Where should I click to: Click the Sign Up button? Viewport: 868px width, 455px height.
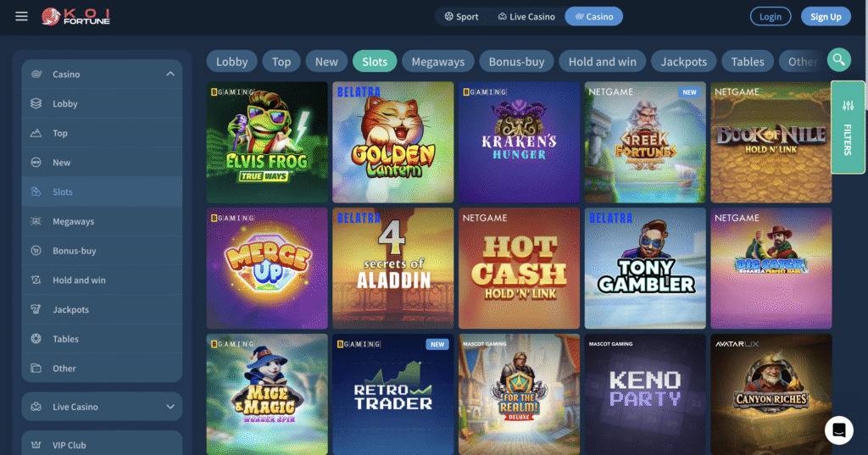pos(826,17)
